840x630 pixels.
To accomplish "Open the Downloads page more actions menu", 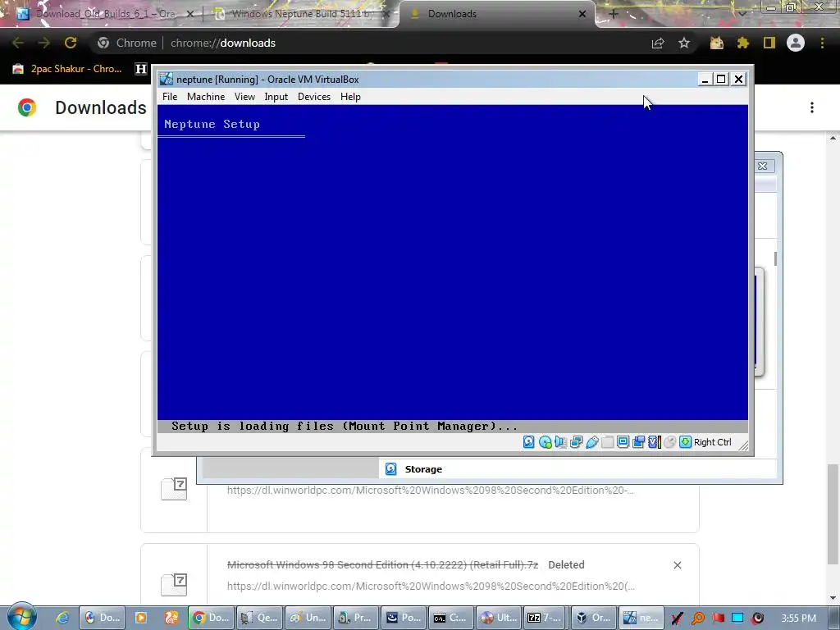I will (x=812, y=107).
